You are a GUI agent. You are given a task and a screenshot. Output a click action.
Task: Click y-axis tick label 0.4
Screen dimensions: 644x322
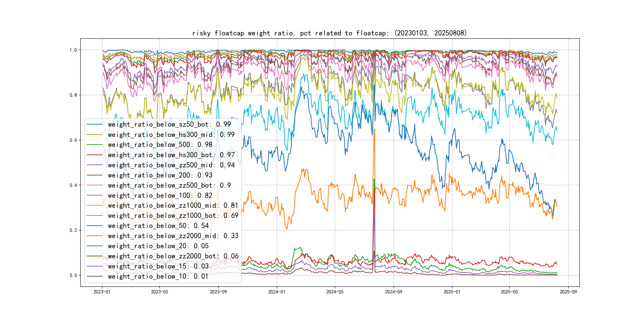(x=73, y=185)
